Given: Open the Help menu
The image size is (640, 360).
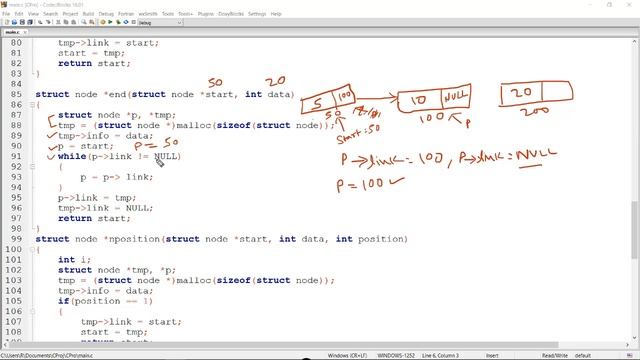Looking at the screenshot, I should coord(276,14).
